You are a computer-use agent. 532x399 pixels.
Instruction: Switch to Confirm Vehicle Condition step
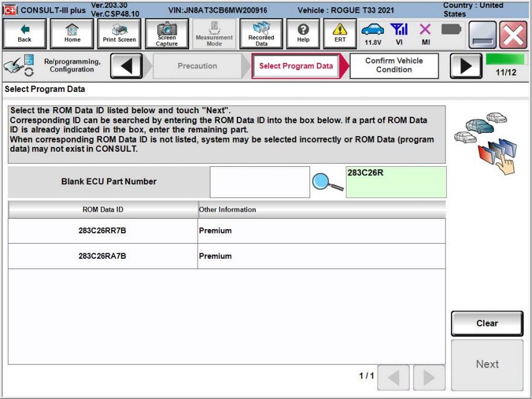394,66
